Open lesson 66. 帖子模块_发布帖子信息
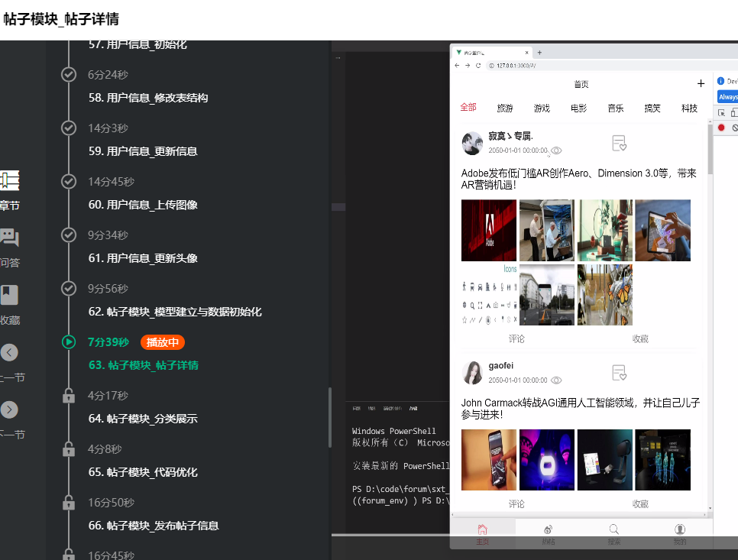Viewport: 738px width, 560px height. coord(154,526)
